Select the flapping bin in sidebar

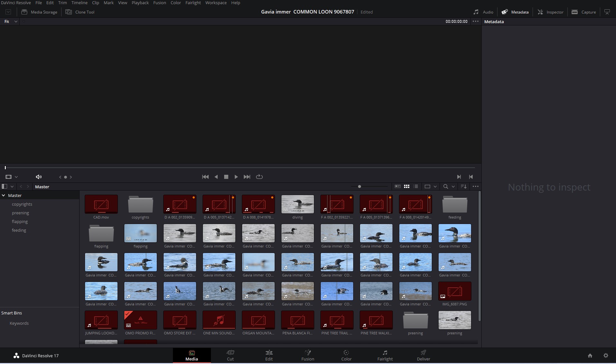pyautogui.click(x=20, y=221)
